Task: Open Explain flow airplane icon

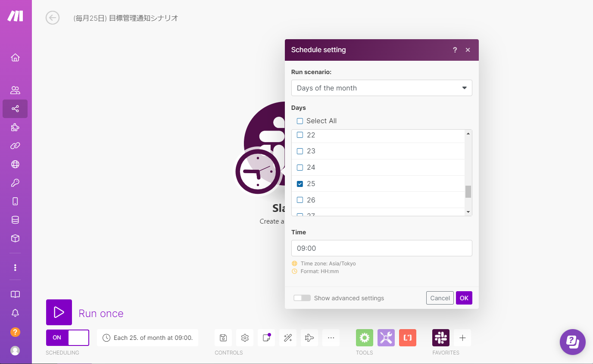Action: point(309,338)
